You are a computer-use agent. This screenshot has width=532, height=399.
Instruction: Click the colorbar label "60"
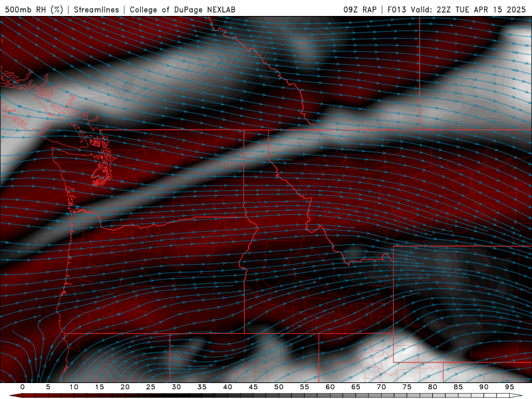pyautogui.click(x=330, y=387)
